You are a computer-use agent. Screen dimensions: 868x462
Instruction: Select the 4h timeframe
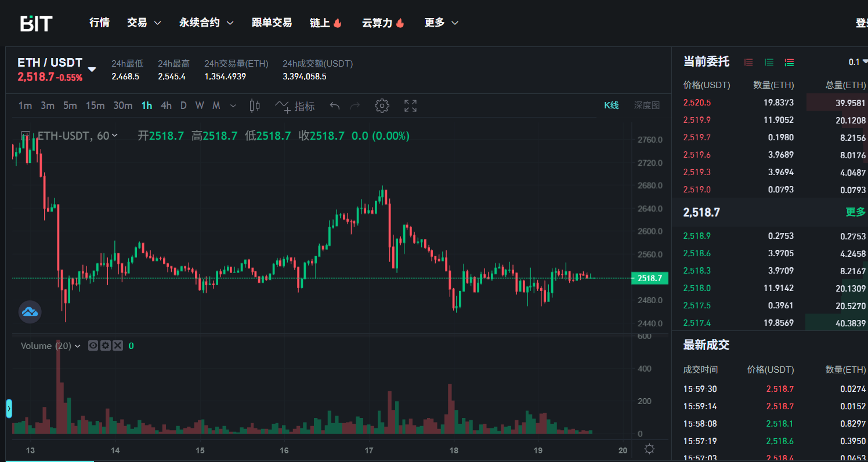(166, 106)
